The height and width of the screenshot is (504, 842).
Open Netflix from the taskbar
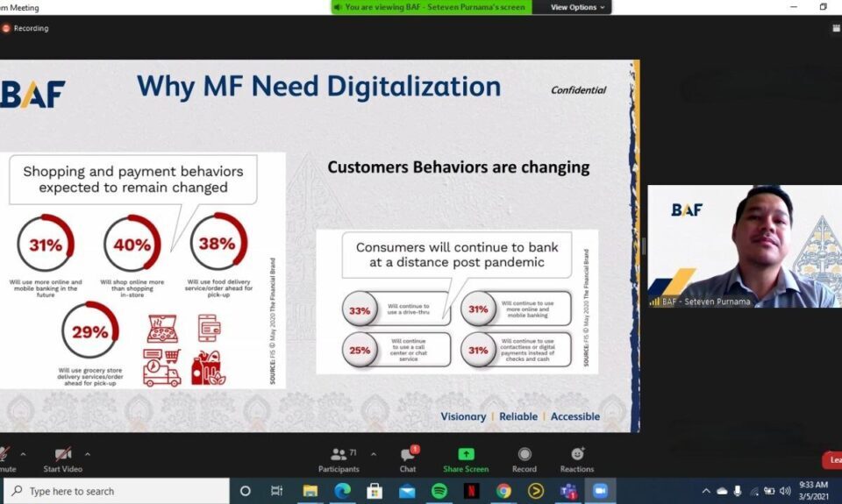point(471,491)
